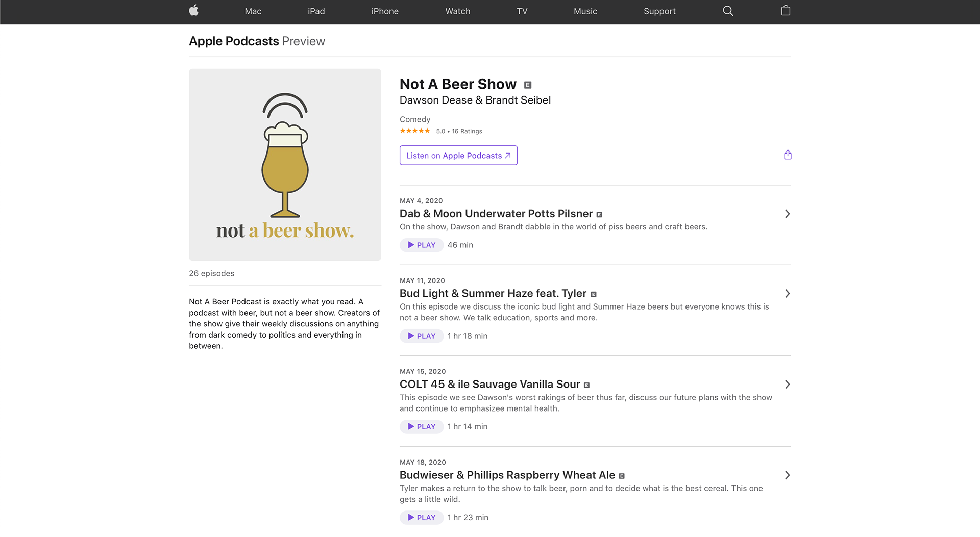The width and height of the screenshot is (980, 537).
Task: Click the Apple logo icon
Action: point(193,11)
